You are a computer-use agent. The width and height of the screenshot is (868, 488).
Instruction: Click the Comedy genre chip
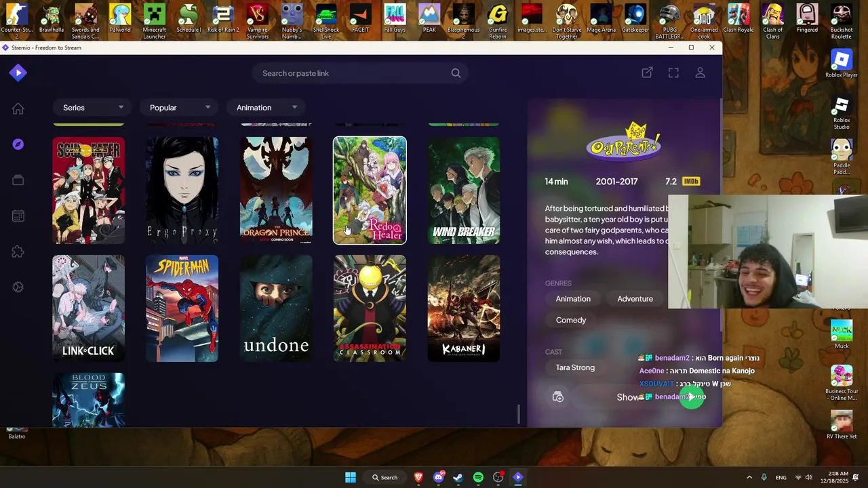tap(571, 320)
